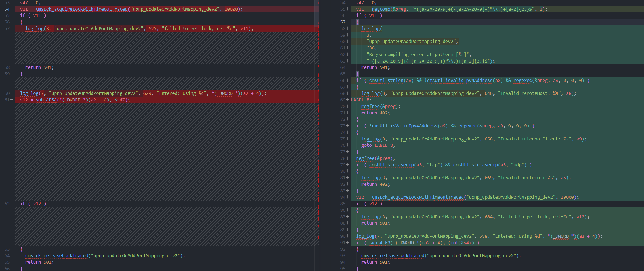Click "return 501;" on right pane line 64

pos(376,67)
